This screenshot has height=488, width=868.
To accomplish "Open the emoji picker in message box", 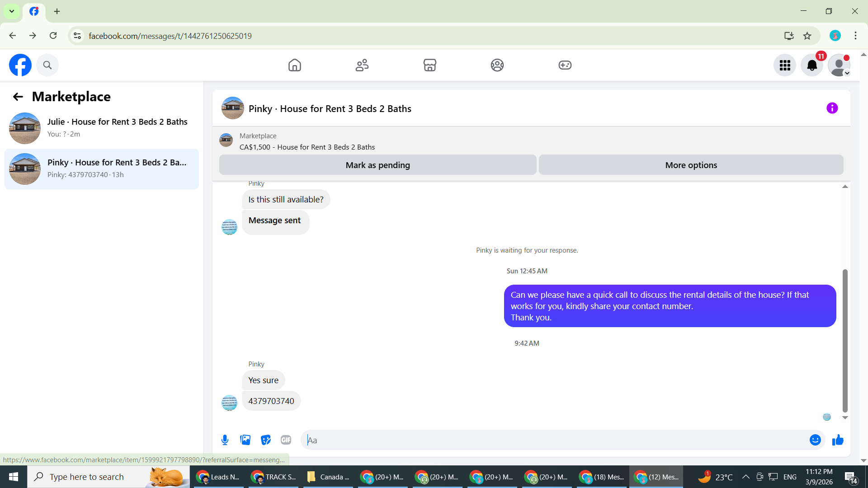I will click(x=815, y=440).
